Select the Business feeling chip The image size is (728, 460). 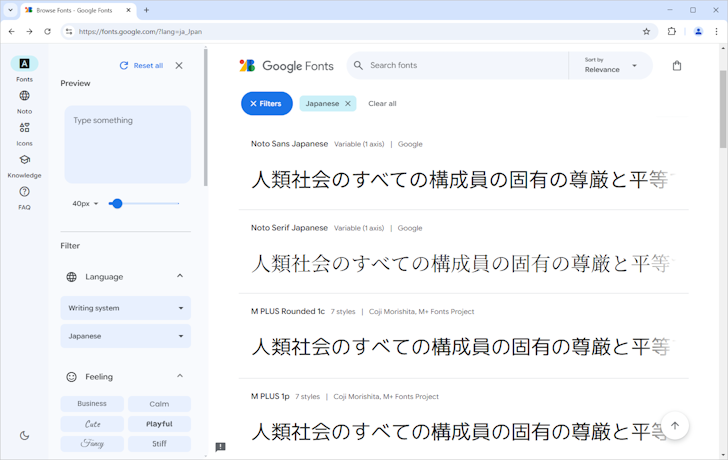92,404
